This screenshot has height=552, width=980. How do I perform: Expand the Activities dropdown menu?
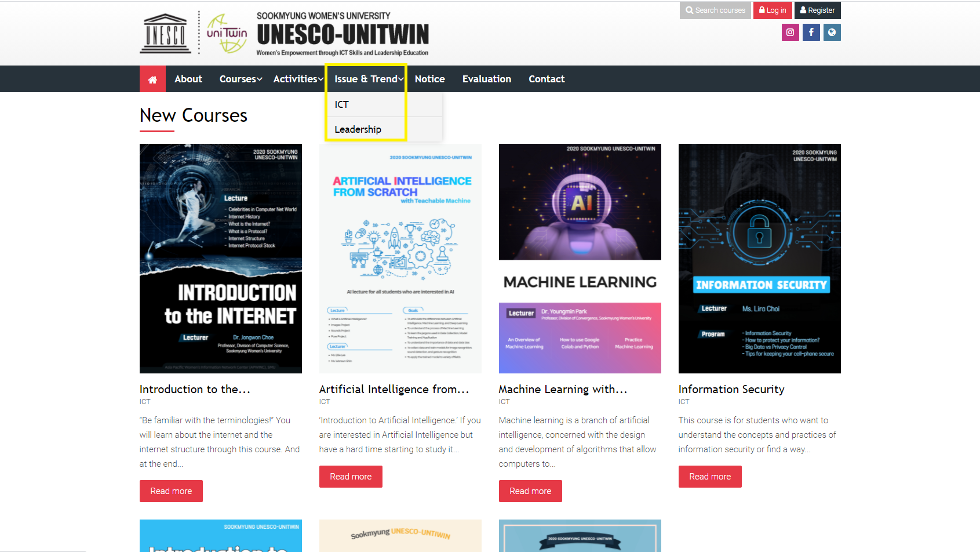298,79
